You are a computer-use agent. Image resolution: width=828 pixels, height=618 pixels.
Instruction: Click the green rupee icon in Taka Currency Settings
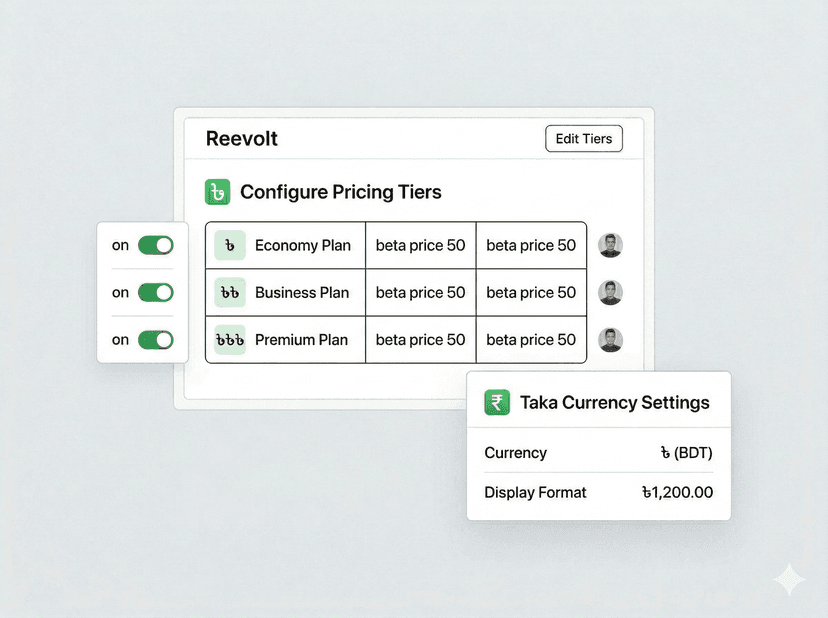[x=497, y=402]
